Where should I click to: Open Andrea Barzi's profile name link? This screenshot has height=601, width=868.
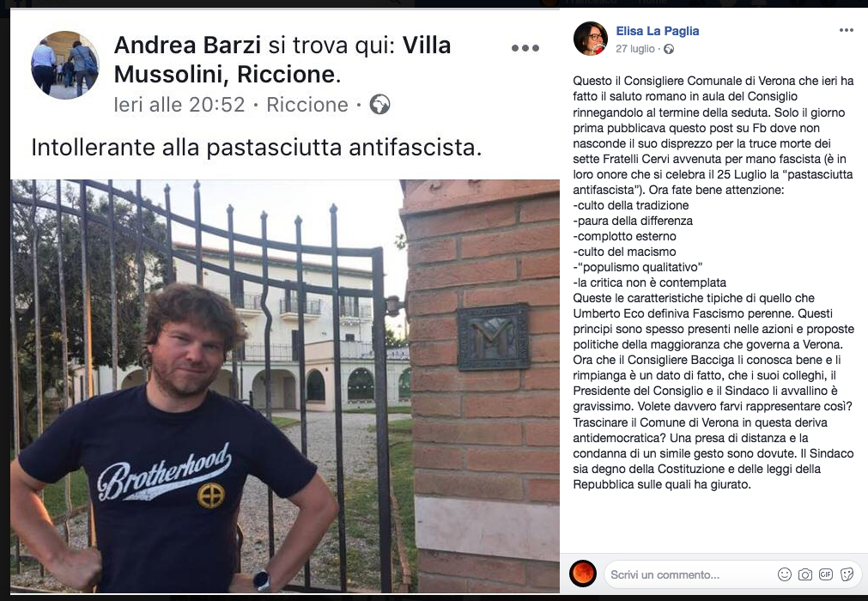point(187,46)
